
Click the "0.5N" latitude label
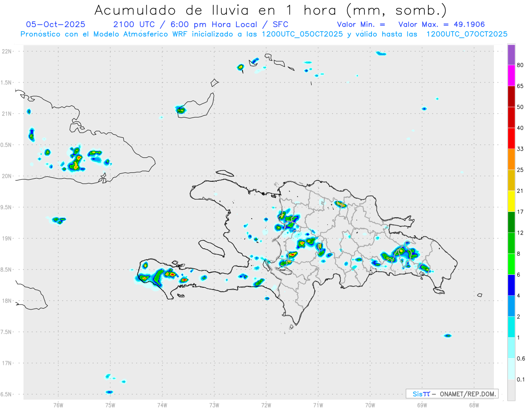click(7, 145)
